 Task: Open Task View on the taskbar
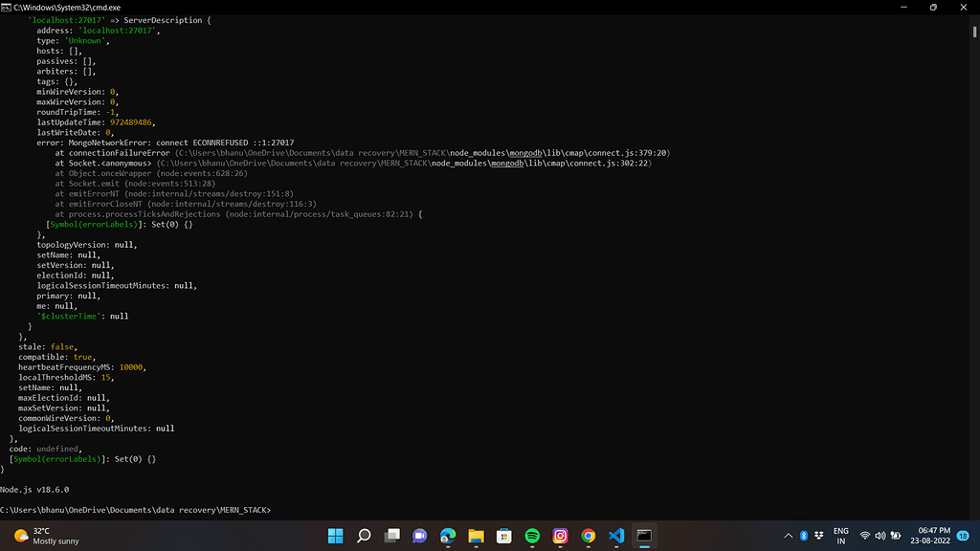point(391,536)
